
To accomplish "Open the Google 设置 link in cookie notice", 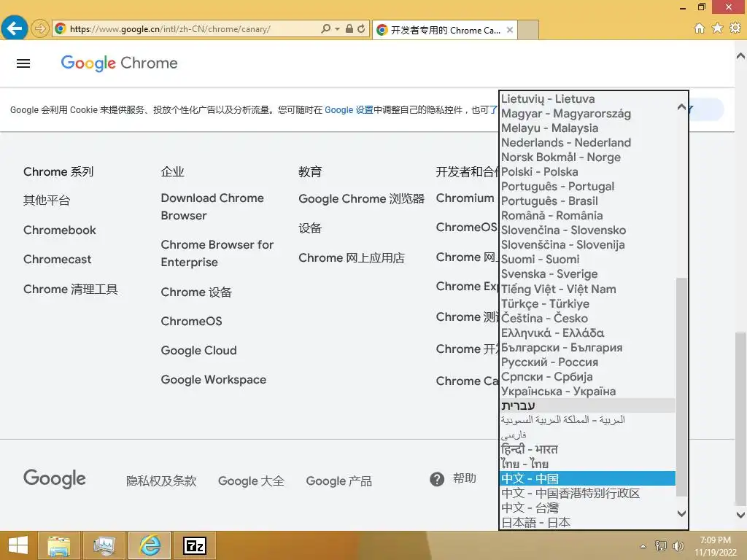I will 349,110.
